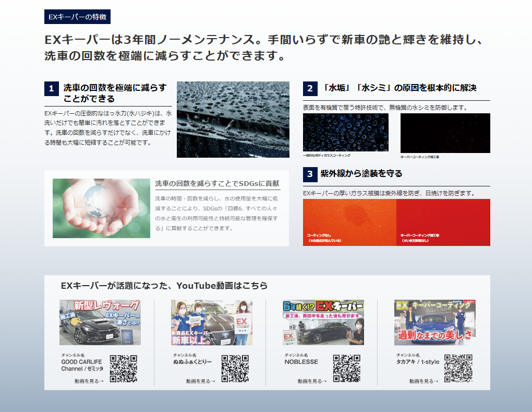Click the hands holding globe SDGs image
Image resolution: width=532 pixels, height=412 pixels.
[x=101, y=208]
